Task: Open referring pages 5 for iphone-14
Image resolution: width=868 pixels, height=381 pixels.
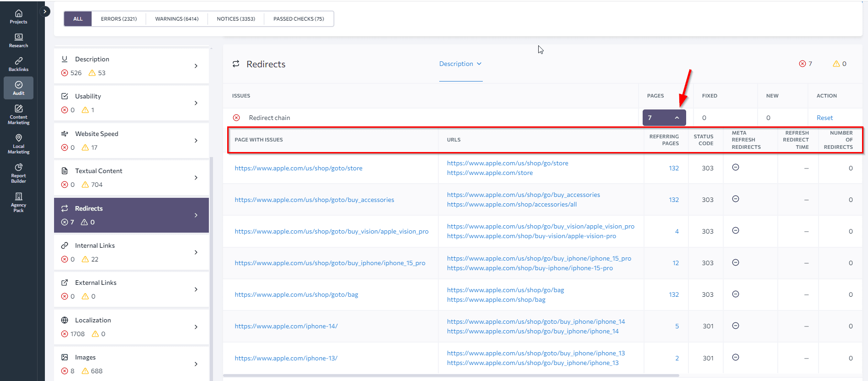Action: pyautogui.click(x=677, y=326)
